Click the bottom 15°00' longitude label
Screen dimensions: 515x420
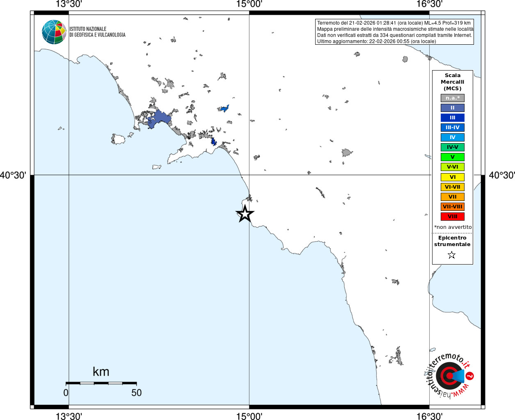coord(249,416)
